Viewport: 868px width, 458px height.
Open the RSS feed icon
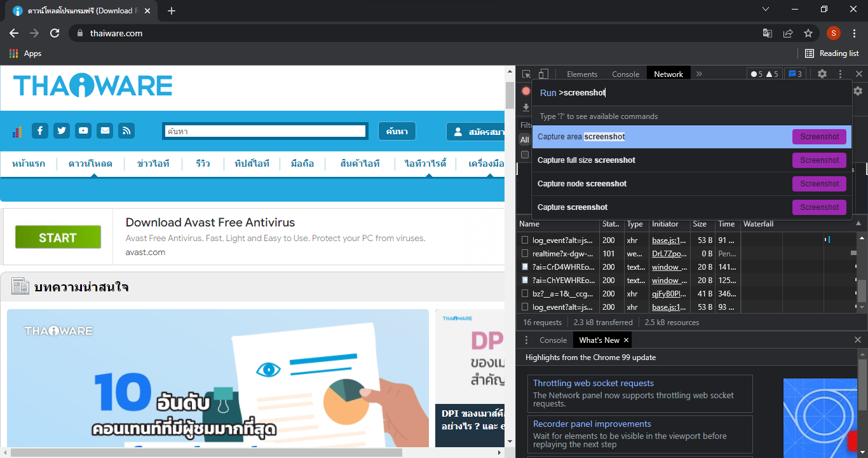(x=126, y=130)
